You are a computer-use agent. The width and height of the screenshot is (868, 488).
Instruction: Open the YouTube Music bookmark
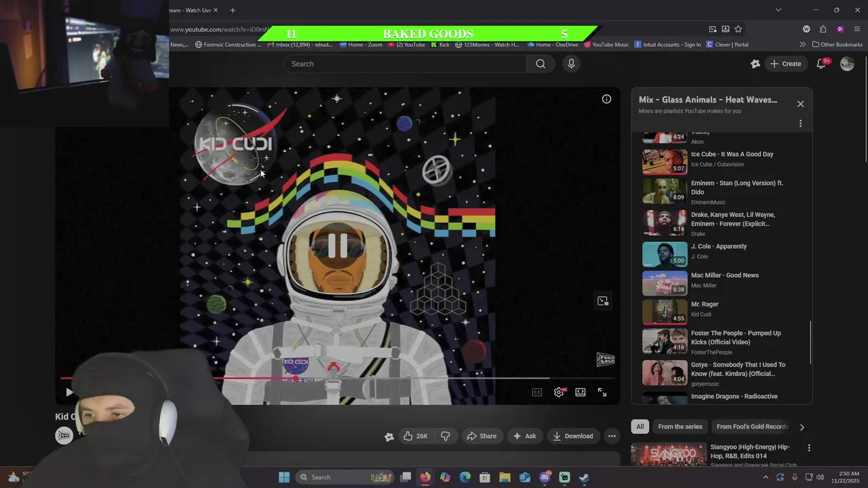(606, 45)
